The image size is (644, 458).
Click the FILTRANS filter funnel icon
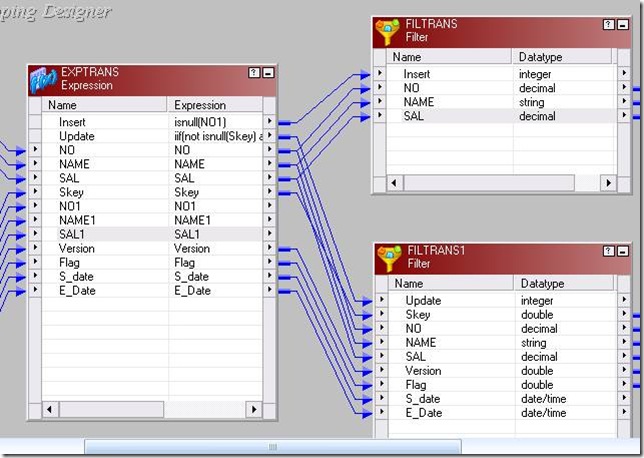387,31
